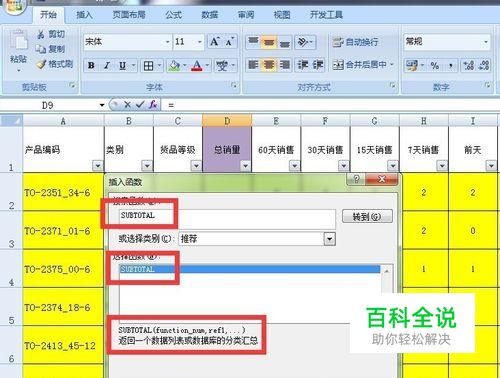Decrease font size with small A
The image size is (500, 378).
(x=229, y=42)
